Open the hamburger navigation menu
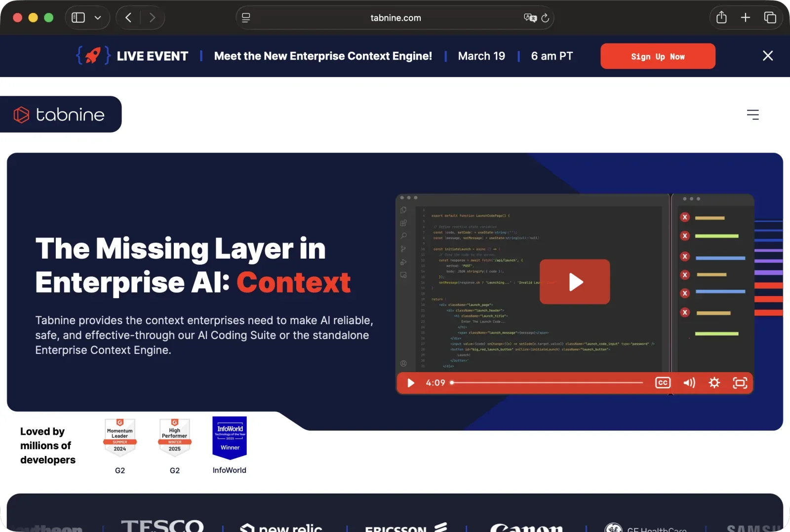 tap(752, 114)
